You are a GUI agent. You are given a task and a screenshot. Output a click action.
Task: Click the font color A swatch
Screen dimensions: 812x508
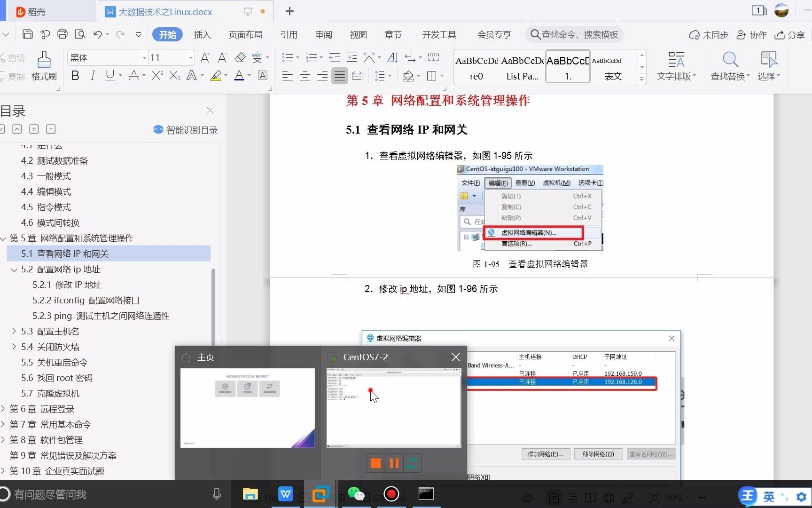[239, 75]
